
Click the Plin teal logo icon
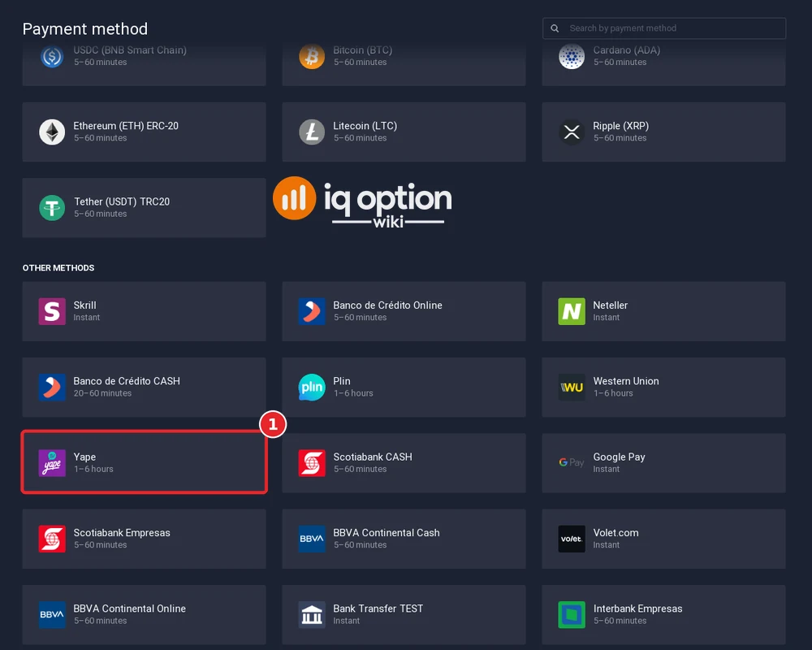[x=312, y=388]
